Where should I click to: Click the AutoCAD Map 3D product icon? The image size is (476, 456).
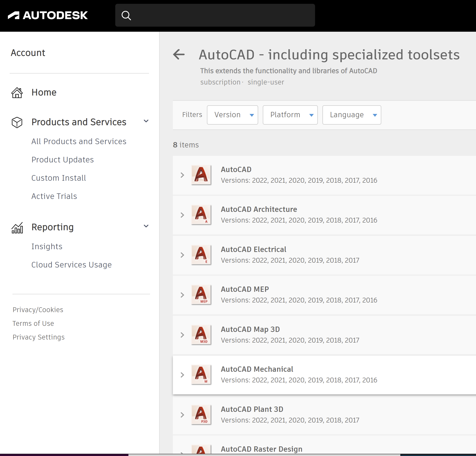click(201, 335)
